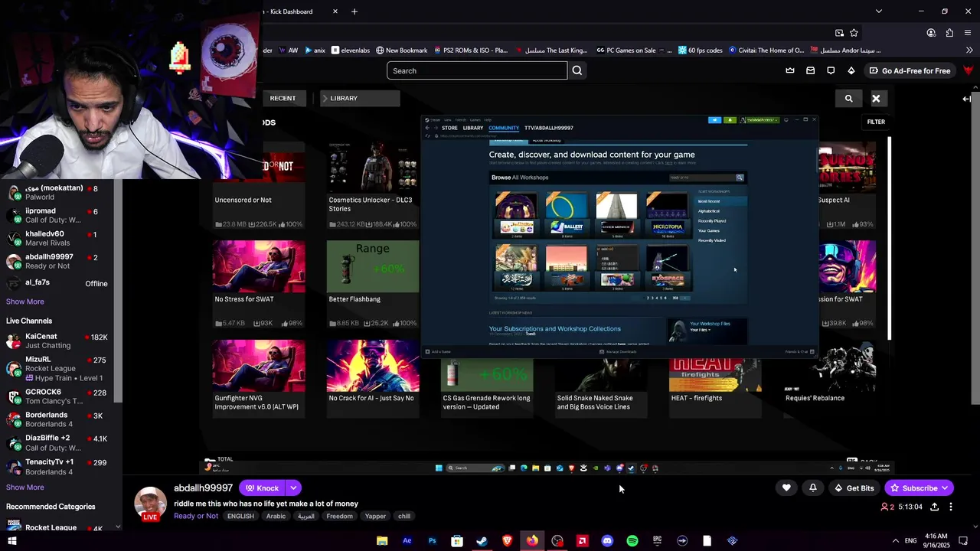Open khalledv60 Marvel Rivals channel
Viewport: 980px width, 551px height.
pos(58,239)
